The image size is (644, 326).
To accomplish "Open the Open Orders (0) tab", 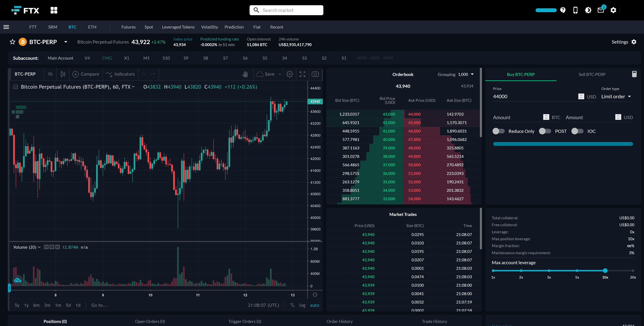I will tap(150, 321).
